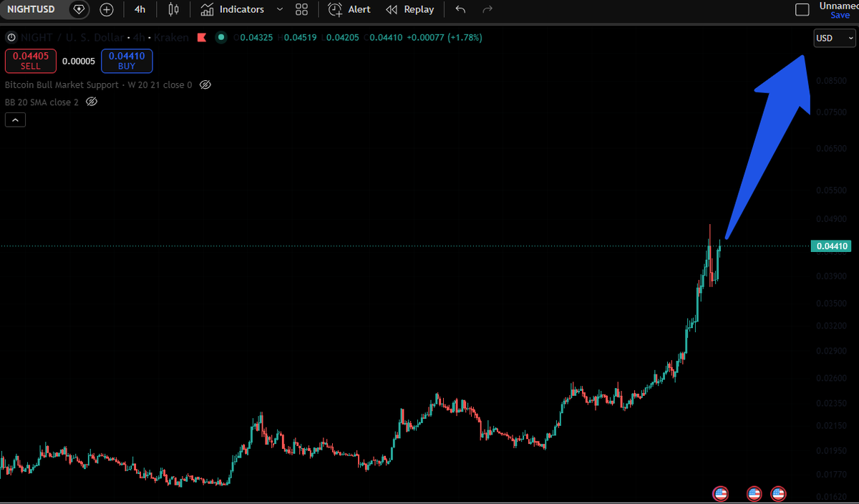Click the Unnamed layout name
Viewport: 859px width, 504px height.
click(x=839, y=6)
